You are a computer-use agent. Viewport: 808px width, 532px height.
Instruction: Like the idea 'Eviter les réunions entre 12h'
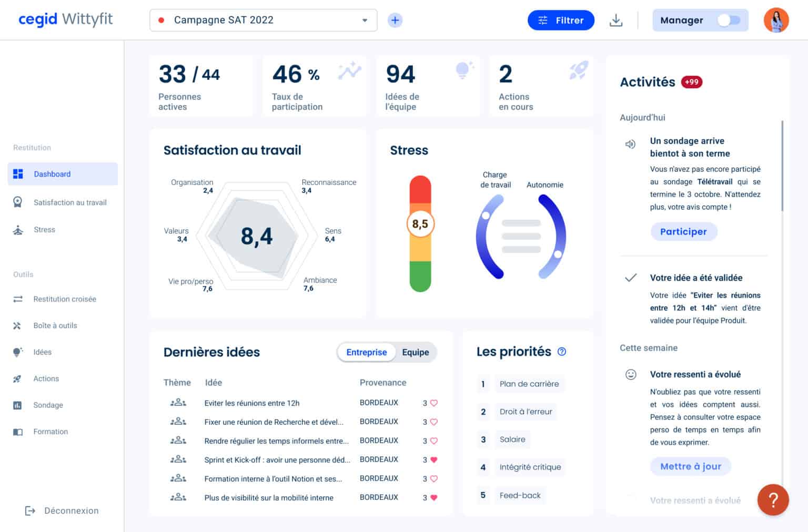433,403
